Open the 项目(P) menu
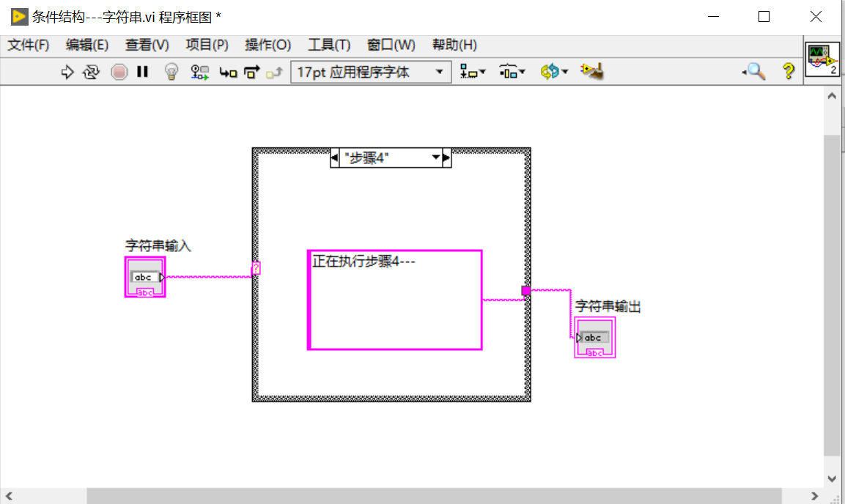845x504 pixels. pyautogui.click(x=207, y=45)
